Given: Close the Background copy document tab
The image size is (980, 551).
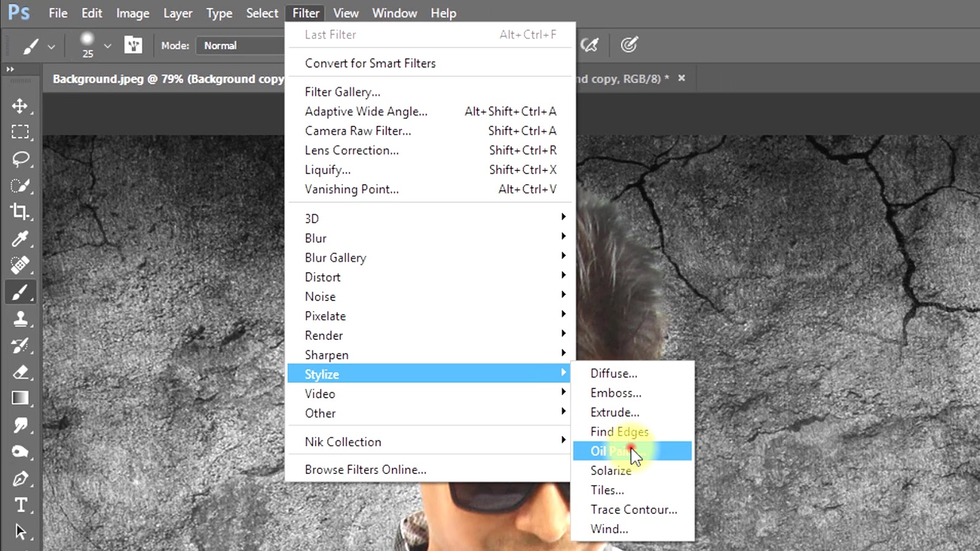Looking at the screenshot, I should tap(681, 78).
